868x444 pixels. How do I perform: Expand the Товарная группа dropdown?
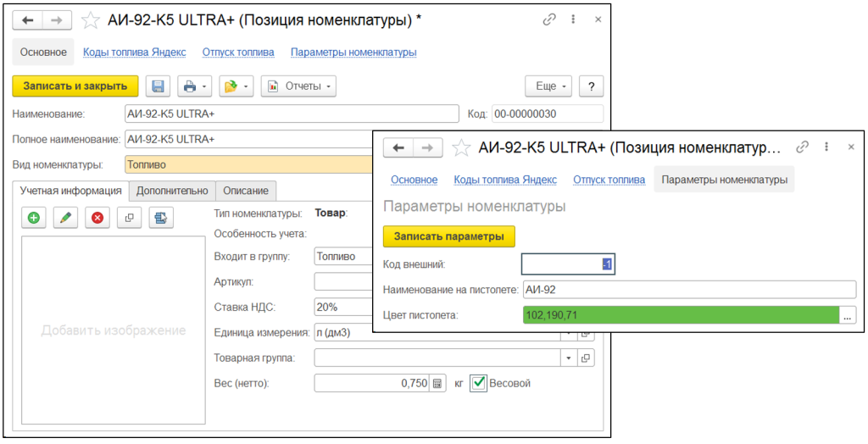tap(567, 358)
